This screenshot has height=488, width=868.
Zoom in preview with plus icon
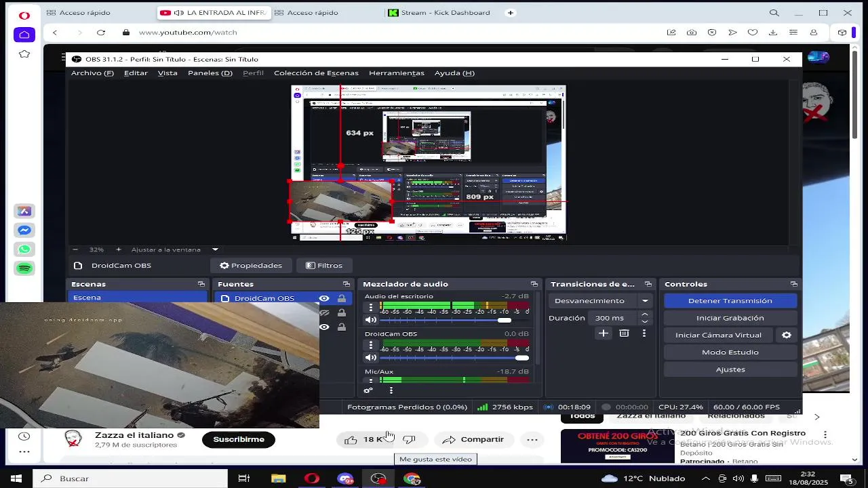coord(119,249)
